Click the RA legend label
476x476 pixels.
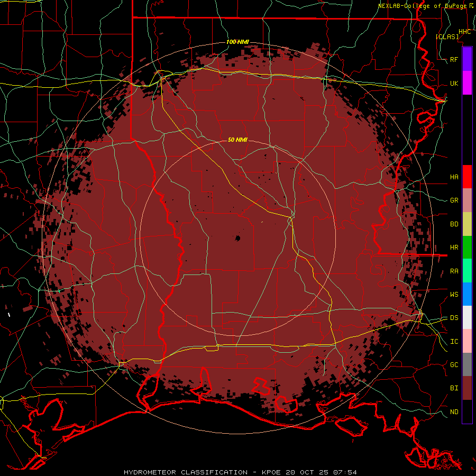(x=454, y=271)
